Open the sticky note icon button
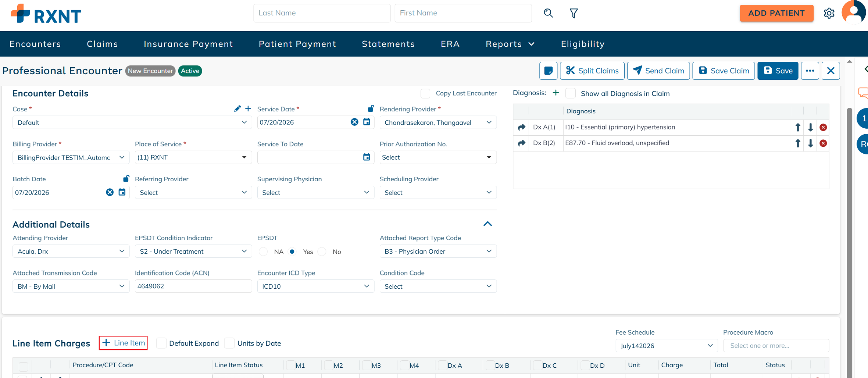868x378 pixels. point(548,71)
